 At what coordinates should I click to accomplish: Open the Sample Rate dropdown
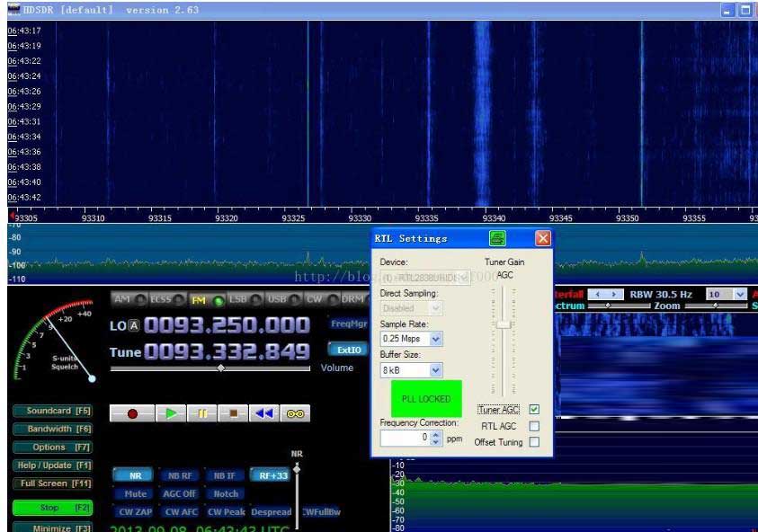[x=436, y=340]
